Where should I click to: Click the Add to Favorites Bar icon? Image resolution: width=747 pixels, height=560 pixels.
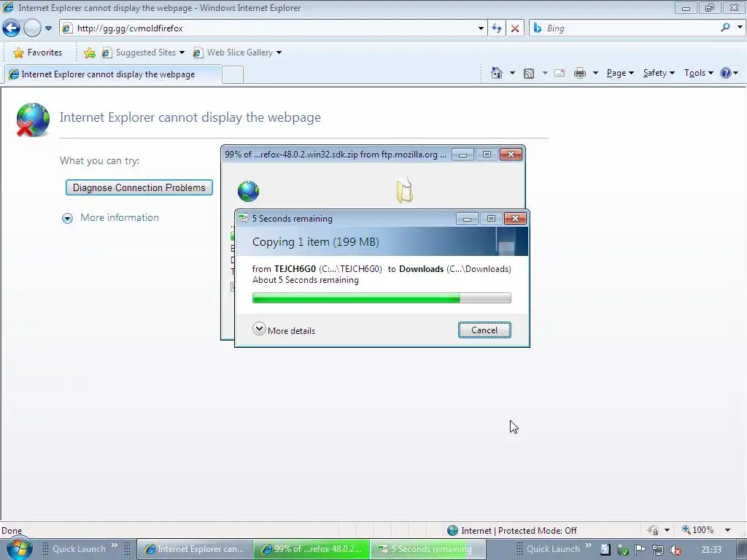click(x=89, y=52)
